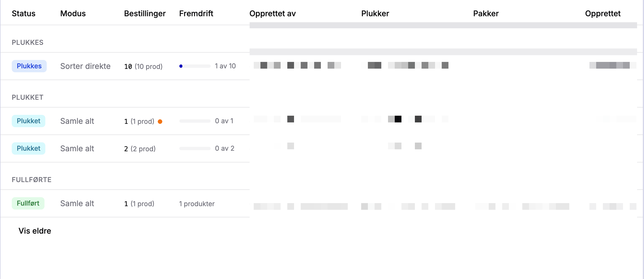Click the blue progress dot in the Plukkes row

pyautogui.click(x=181, y=66)
